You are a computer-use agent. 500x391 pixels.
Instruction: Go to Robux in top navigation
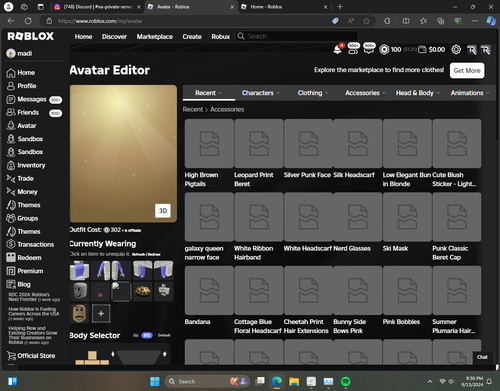pyautogui.click(x=221, y=36)
